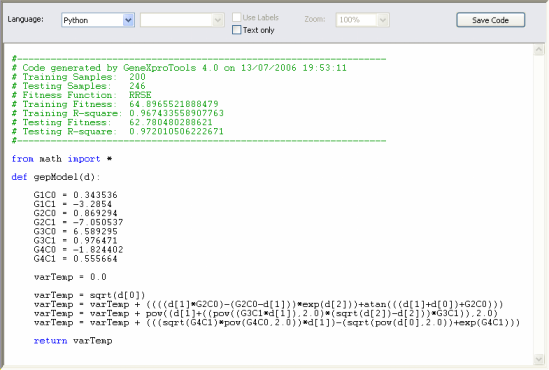Click the 'G1C1 = -3.2854' line
Viewport: 549px width, 370px height.
[73, 204]
